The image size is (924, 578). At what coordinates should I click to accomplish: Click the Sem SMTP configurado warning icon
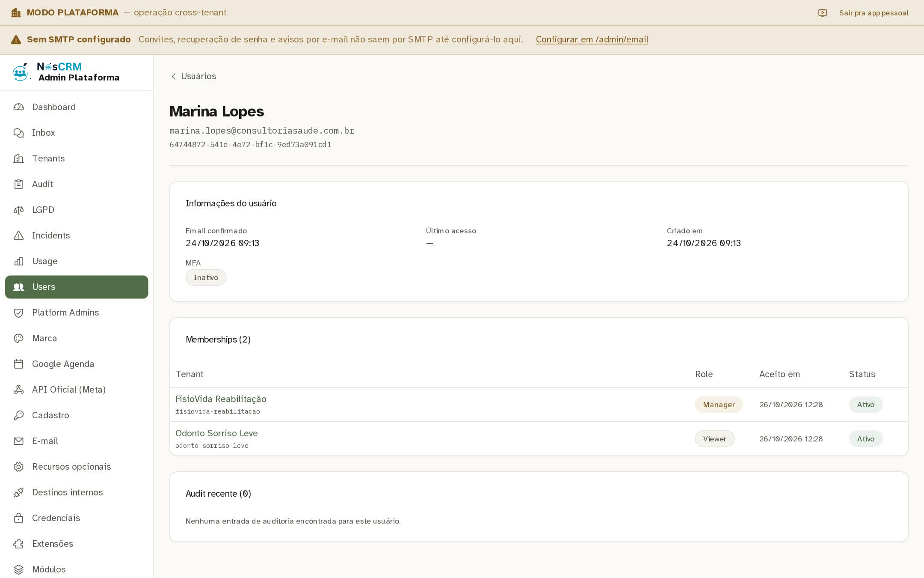coord(16,39)
